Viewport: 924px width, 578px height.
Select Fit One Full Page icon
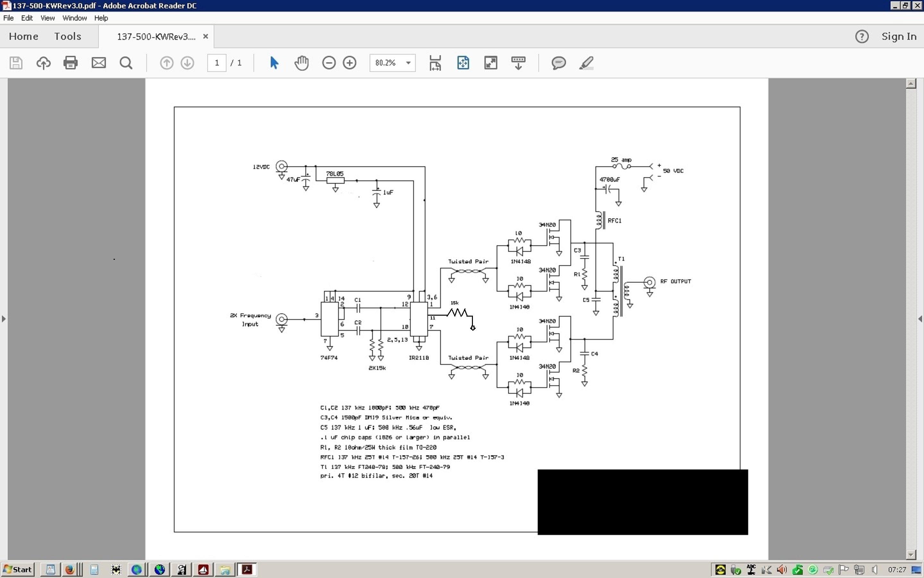pos(463,63)
